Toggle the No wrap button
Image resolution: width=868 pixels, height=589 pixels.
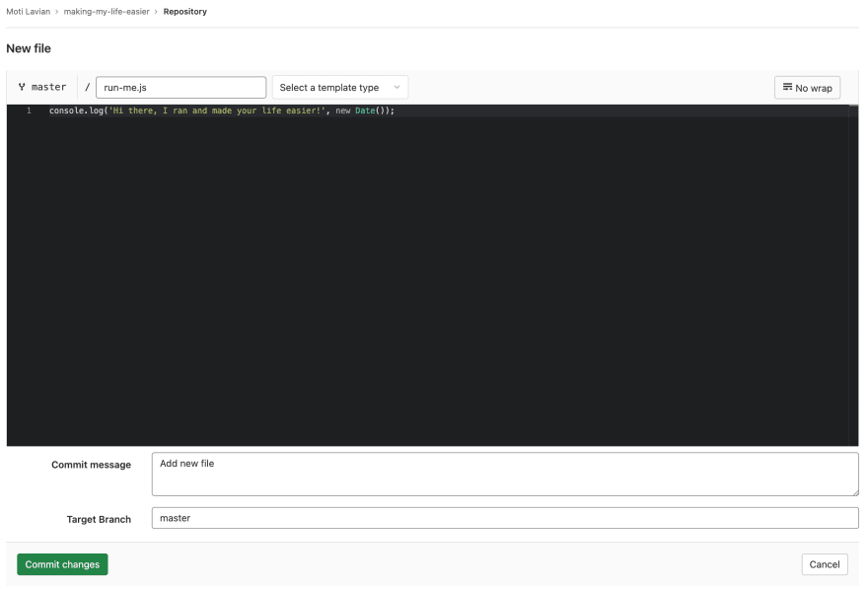[807, 88]
